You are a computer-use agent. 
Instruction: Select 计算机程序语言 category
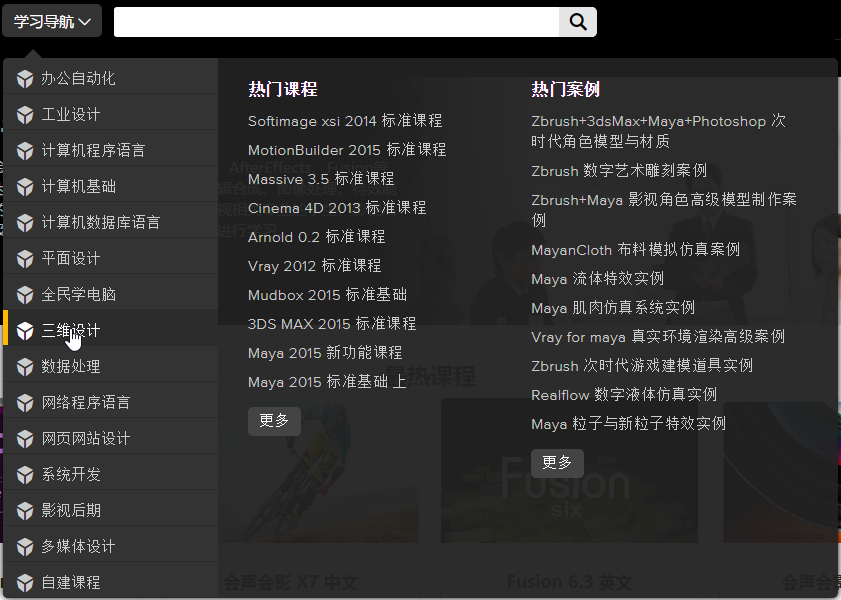click(110, 150)
